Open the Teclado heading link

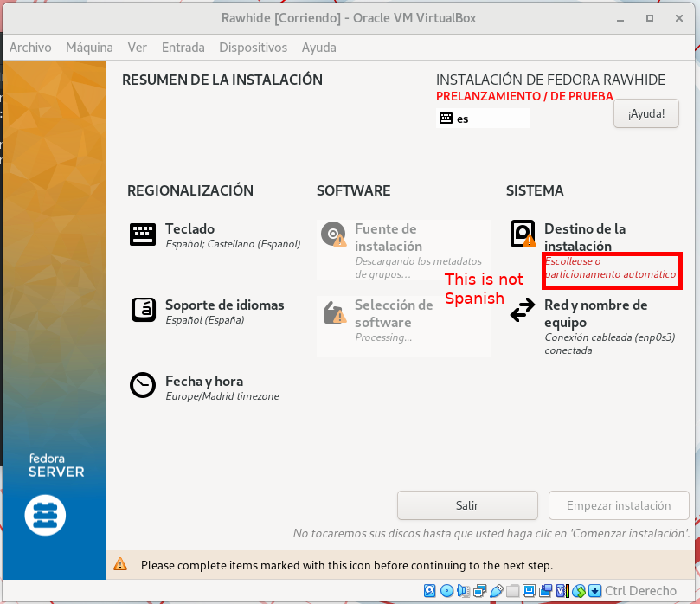coord(189,228)
